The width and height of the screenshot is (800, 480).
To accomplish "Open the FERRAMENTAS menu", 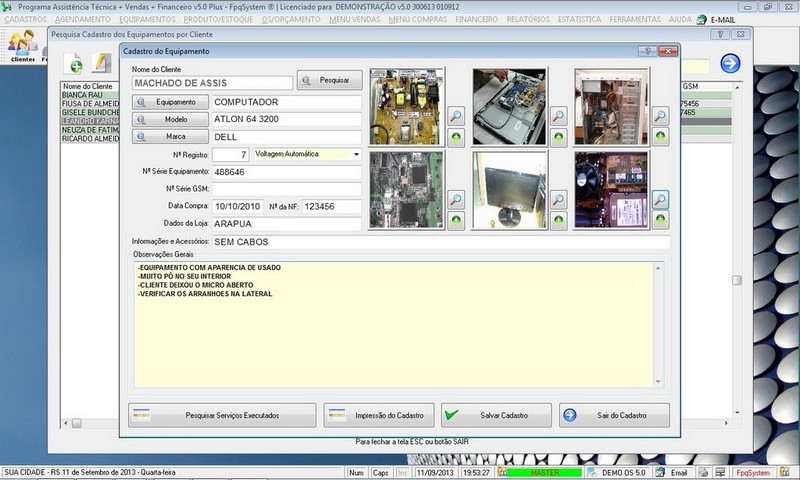I will pyautogui.click(x=635, y=19).
